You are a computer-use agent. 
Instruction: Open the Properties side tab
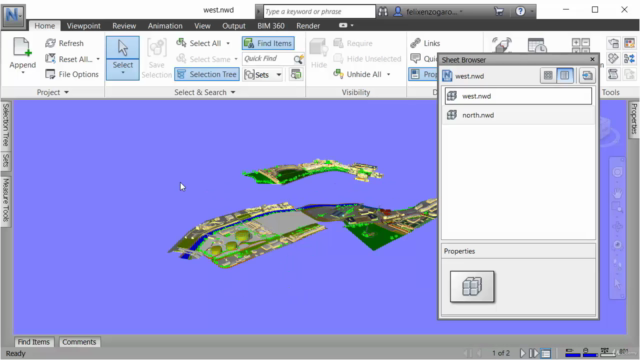tap(633, 119)
